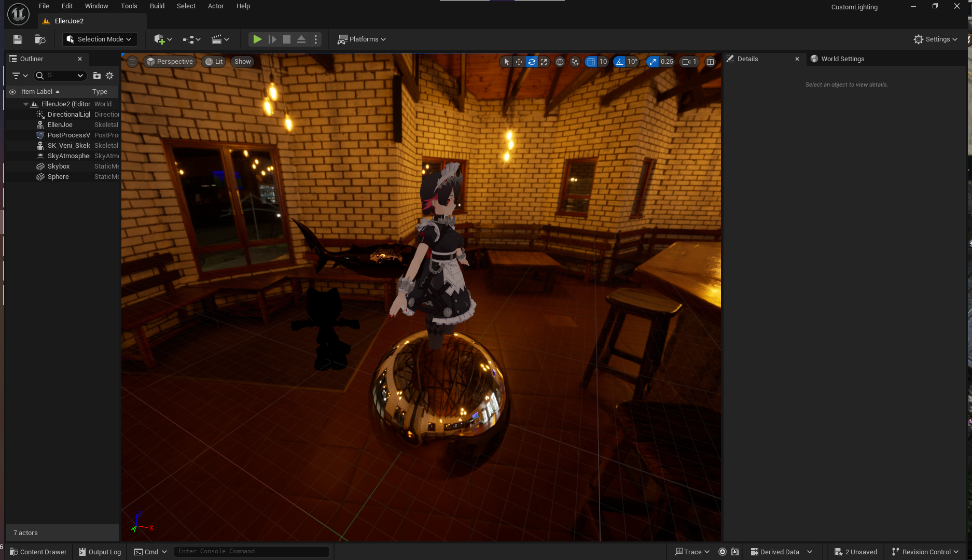Screen dimensions: 972x560
Task: Change rotation snap value 10°
Action: point(633,62)
